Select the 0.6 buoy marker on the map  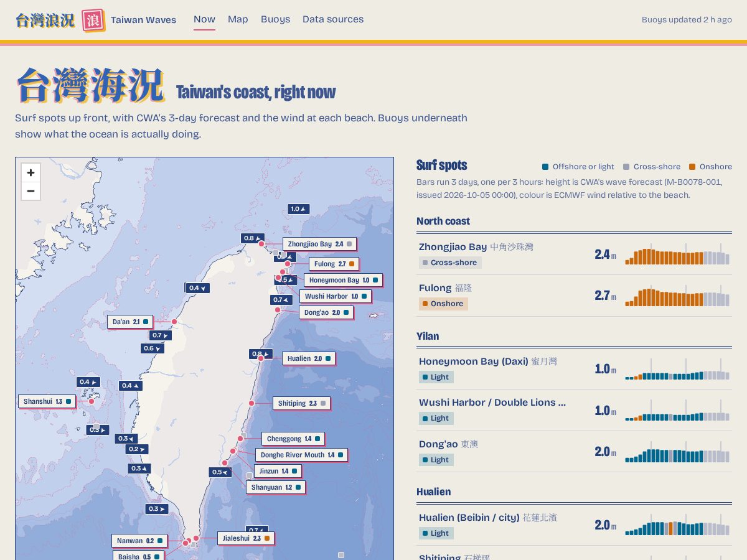[153, 348]
